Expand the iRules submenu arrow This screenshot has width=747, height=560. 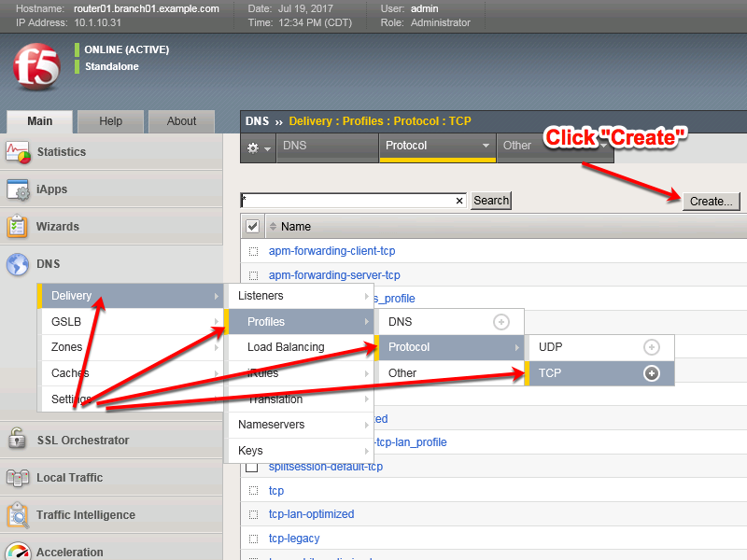(366, 374)
